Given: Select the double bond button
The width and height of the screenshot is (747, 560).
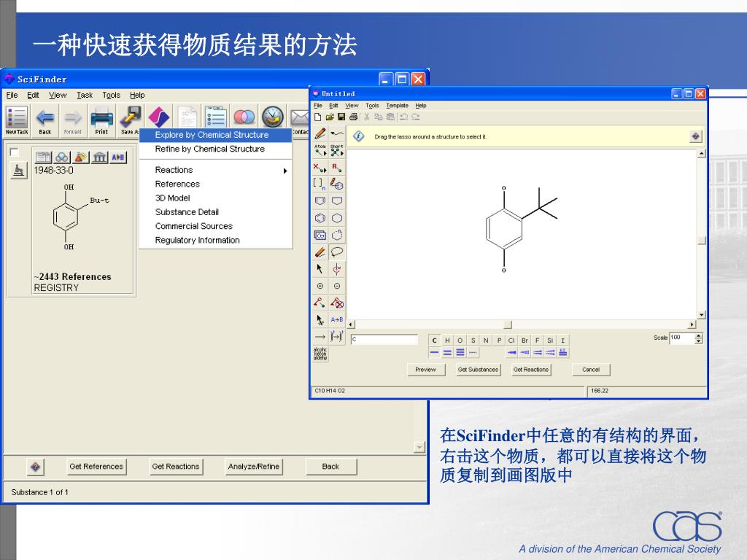Looking at the screenshot, I should point(447,352).
